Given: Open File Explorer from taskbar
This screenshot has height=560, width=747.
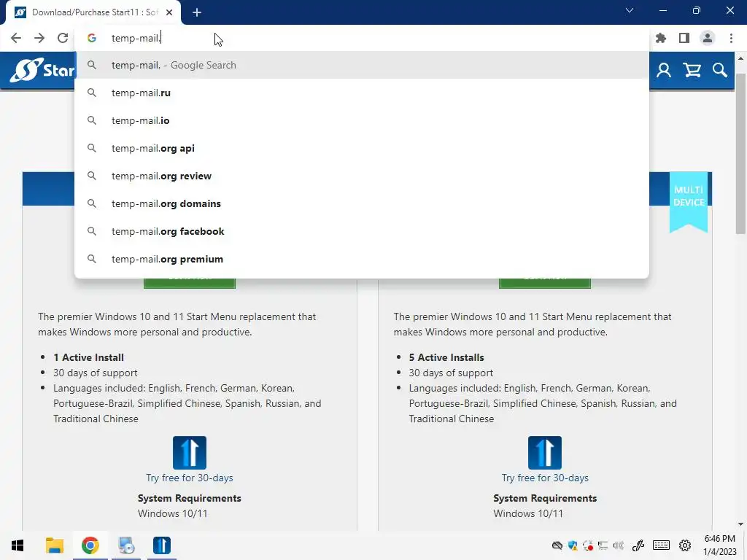Looking at the screenshot, I should click(x=54, y=545).
